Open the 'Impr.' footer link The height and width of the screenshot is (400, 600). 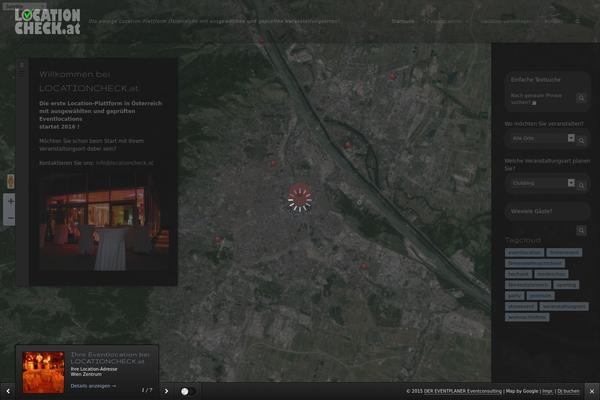[548, 391]
